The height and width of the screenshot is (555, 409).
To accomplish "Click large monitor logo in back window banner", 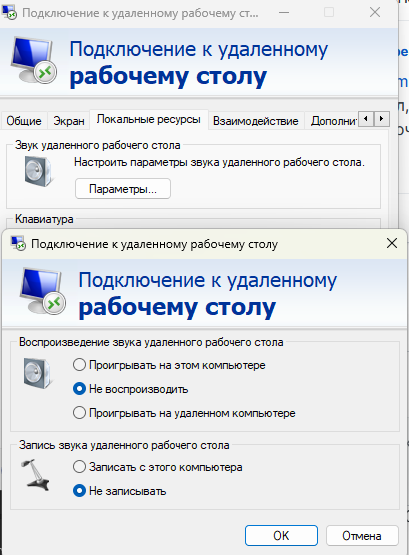I will click(34, 59).
